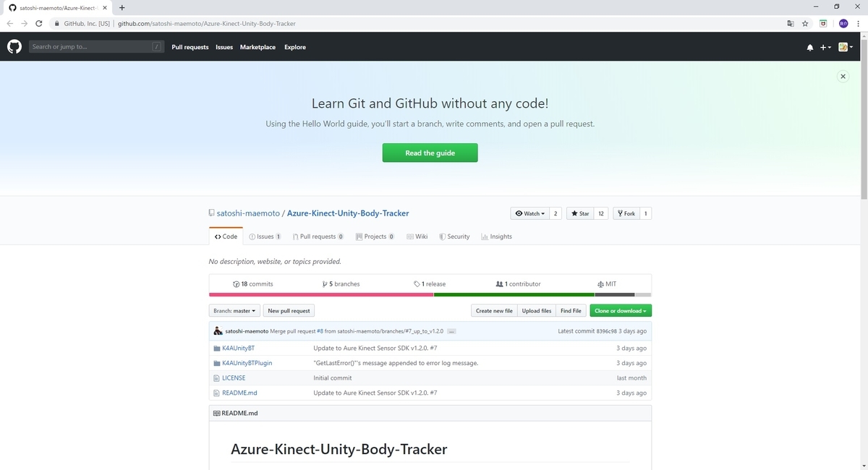Open the LICENSE file
868x470 pixels.
point(234,378)
